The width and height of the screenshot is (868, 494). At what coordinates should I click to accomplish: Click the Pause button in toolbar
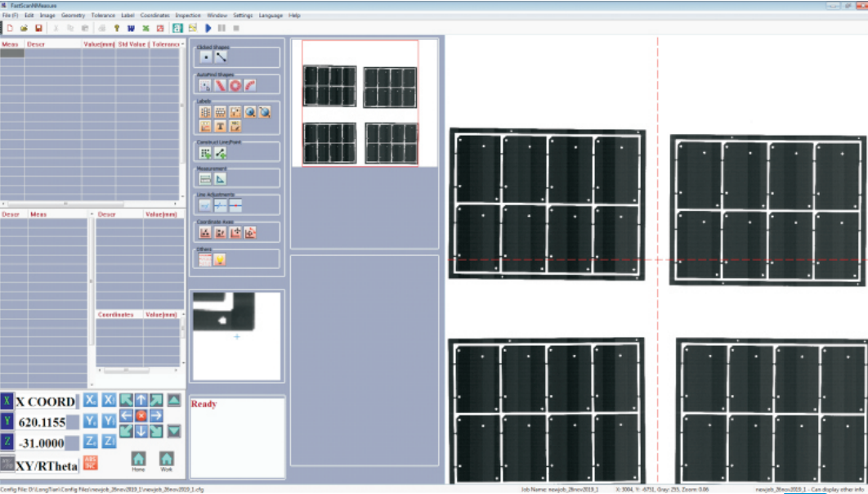[x=221, y=29]
